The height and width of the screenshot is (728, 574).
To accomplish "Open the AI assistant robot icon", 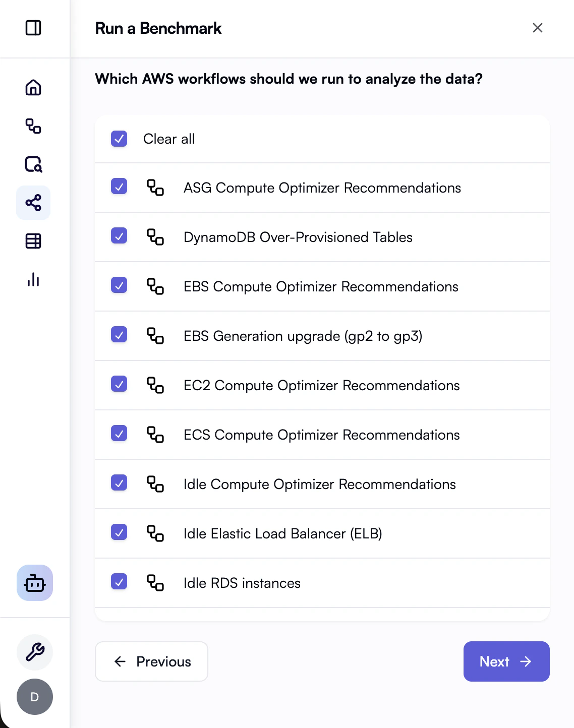I will 34,583.
